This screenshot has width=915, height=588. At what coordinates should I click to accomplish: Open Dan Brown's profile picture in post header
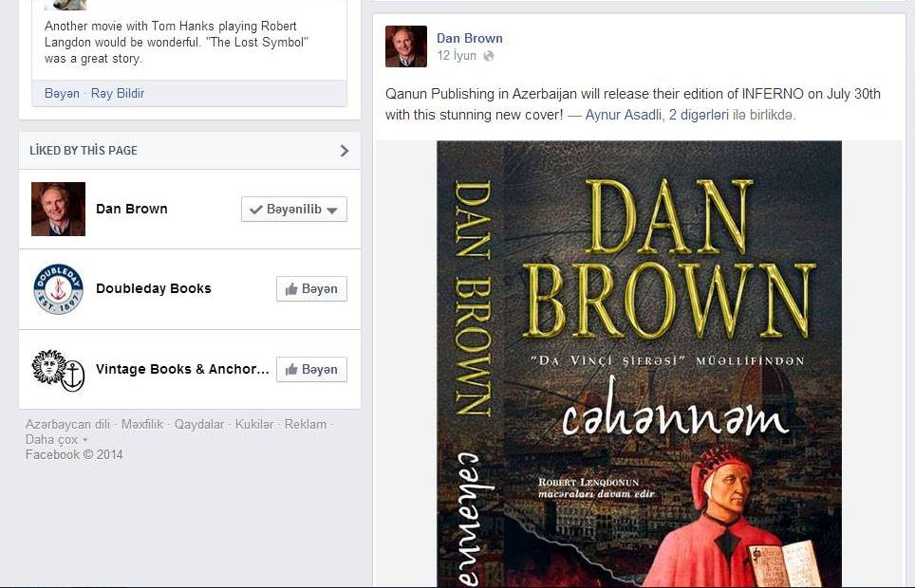[406, 46]
